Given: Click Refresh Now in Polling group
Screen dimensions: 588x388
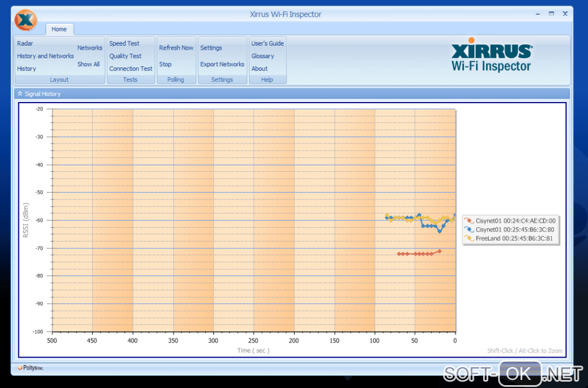Looking at the screenshot, I should pyautogui.click(x=176, y=48).
